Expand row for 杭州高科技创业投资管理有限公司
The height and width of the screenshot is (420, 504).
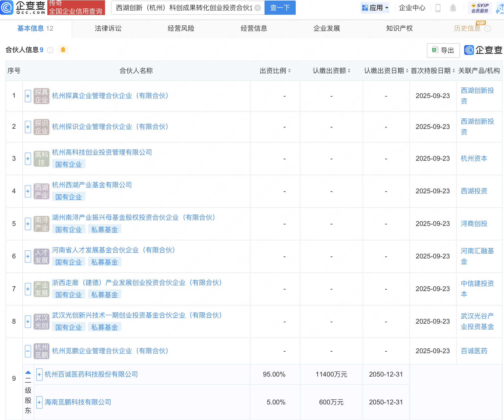[28, 159]
